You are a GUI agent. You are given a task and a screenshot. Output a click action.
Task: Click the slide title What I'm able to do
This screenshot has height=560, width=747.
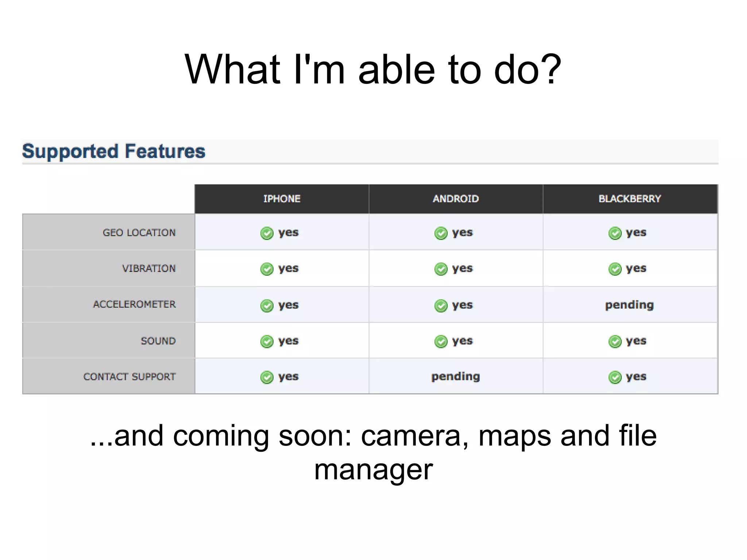click(373, 69)
